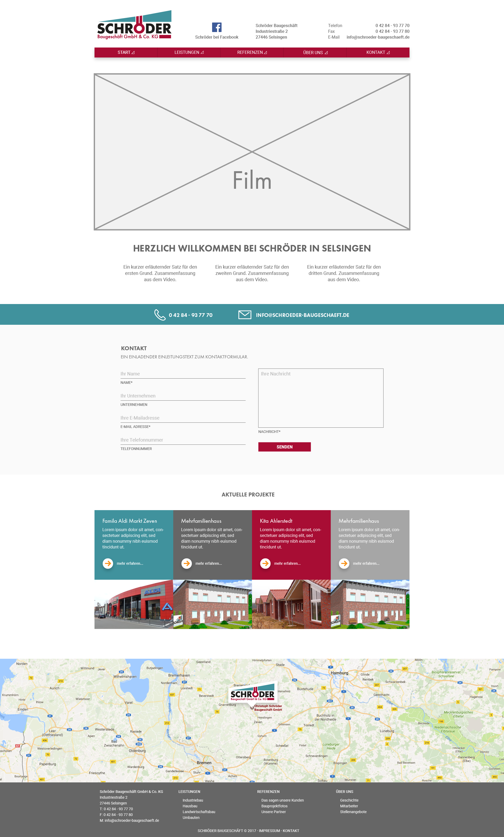Image resolution: width=504 pixels, height=837 pixels.
Task: Open Industriebau link in footer
Action: pyautogui.click(x=193, y=800)
